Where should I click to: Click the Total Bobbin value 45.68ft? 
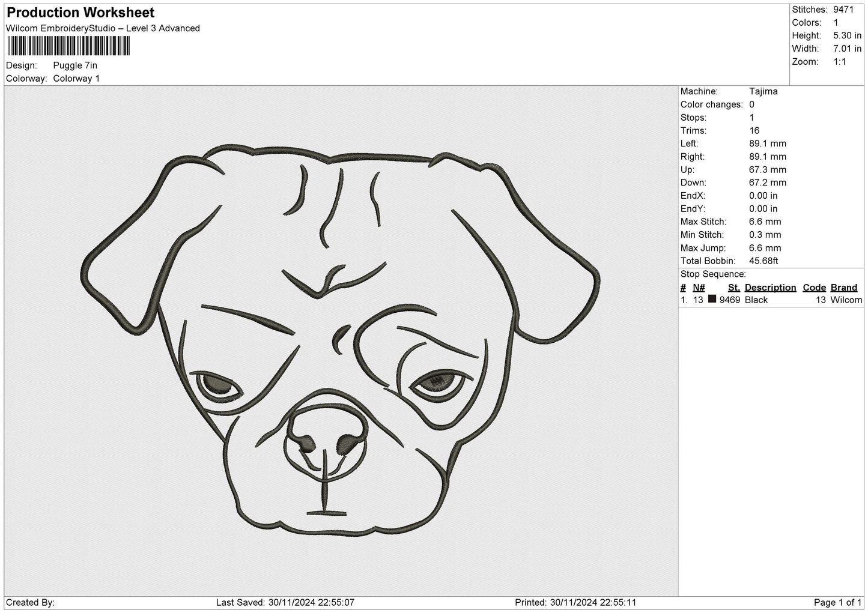tap(763, 261)
